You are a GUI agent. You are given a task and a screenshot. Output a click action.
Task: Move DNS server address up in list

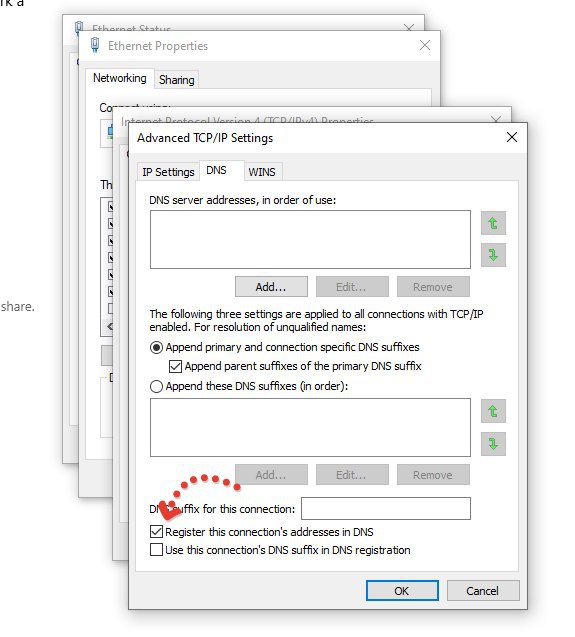(493, 223)
